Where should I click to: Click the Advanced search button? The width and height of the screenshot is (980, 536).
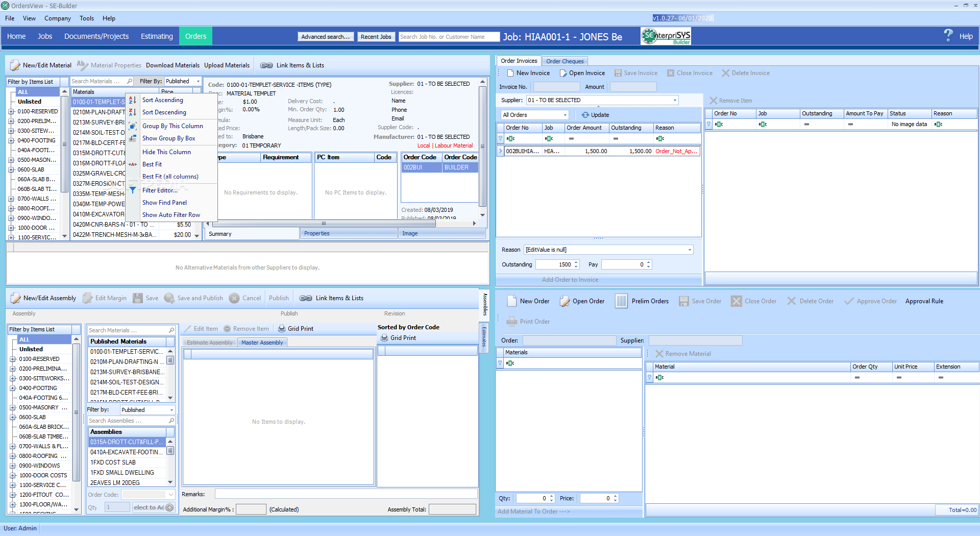[x=326, y=37]
